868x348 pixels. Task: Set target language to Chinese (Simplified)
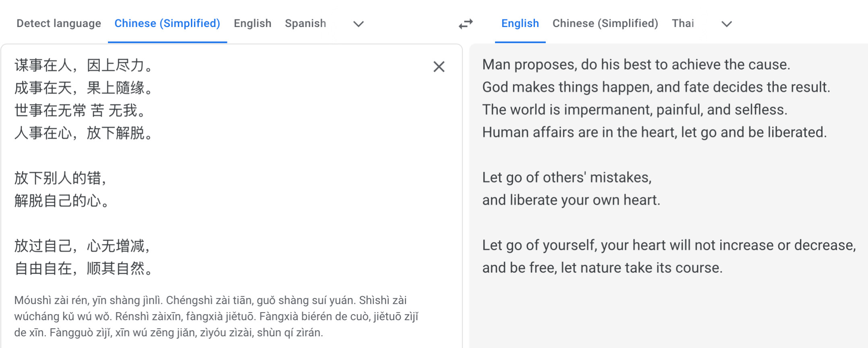pyautogui.click(x=605, y=23)
